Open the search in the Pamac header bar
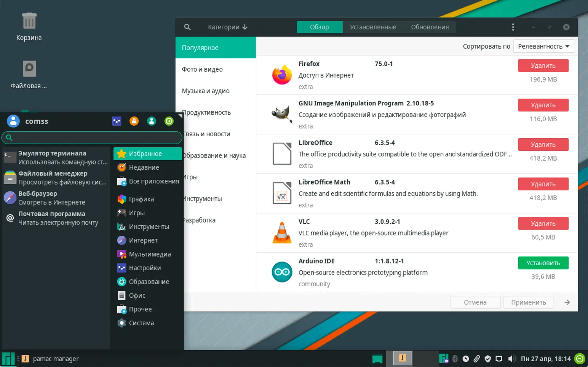This screenshot has width=588, height=367. [x=187, y=27]
